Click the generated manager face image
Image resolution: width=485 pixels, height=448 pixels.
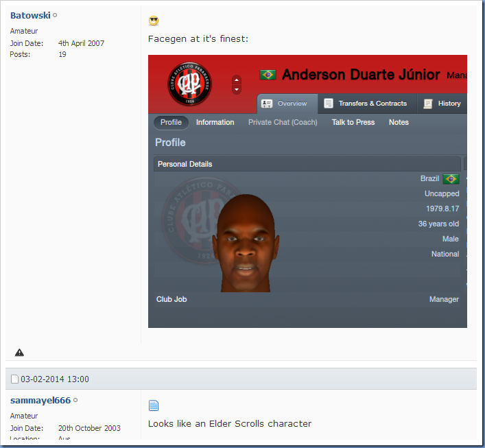(246, 243)
